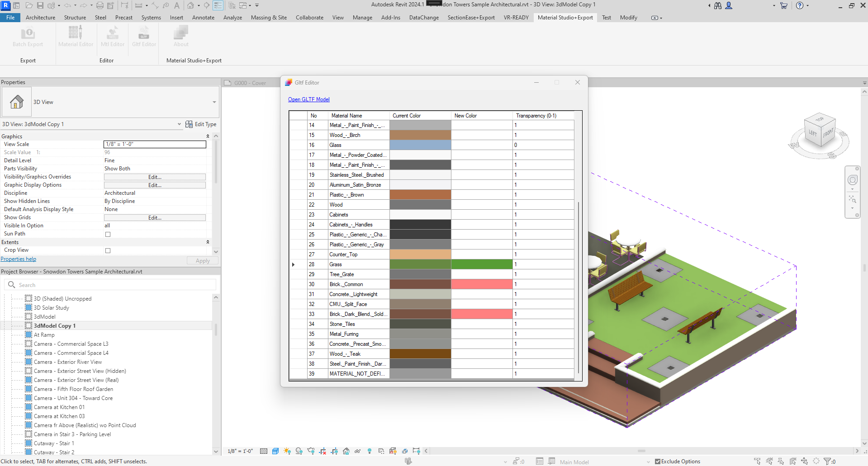Viewport: 868px width, 466px height.
Task: Open a project with the Open folder icon
Action: [29, 5]
